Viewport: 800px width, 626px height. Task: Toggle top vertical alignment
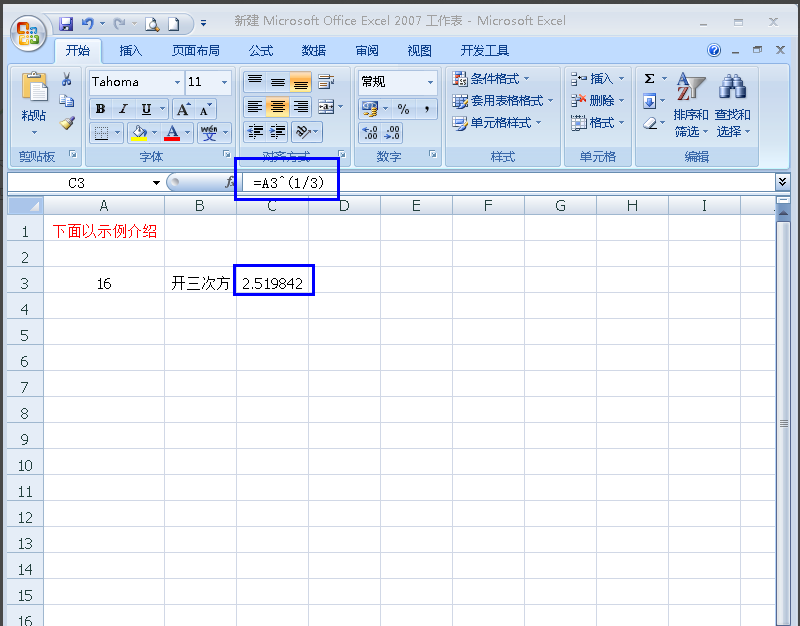[255, 81]
